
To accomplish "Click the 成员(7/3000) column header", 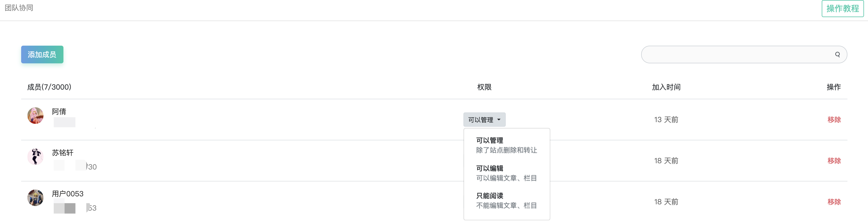I will click(x=49, y=87).
